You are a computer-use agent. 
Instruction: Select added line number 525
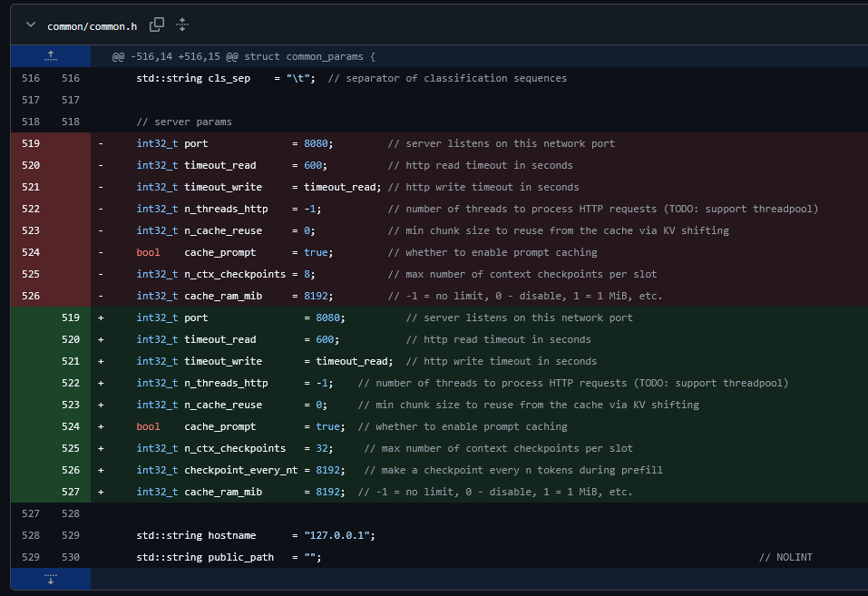71,448
